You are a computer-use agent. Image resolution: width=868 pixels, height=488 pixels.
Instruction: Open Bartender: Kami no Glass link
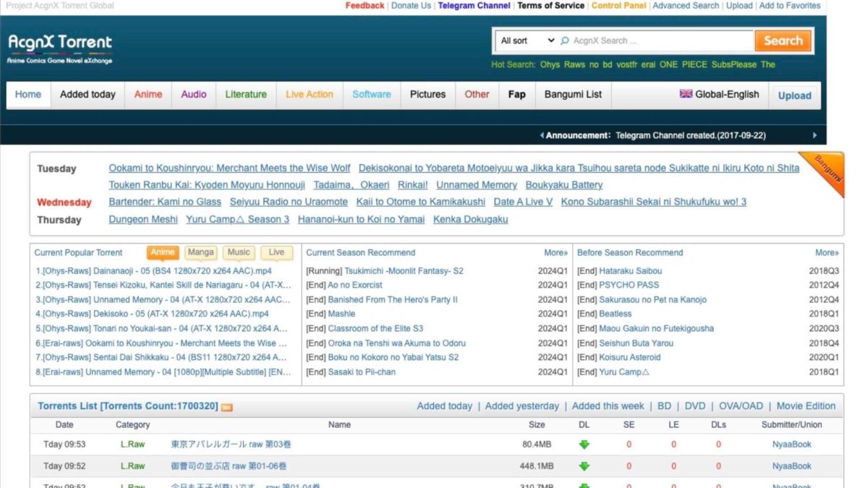(165, 202)
